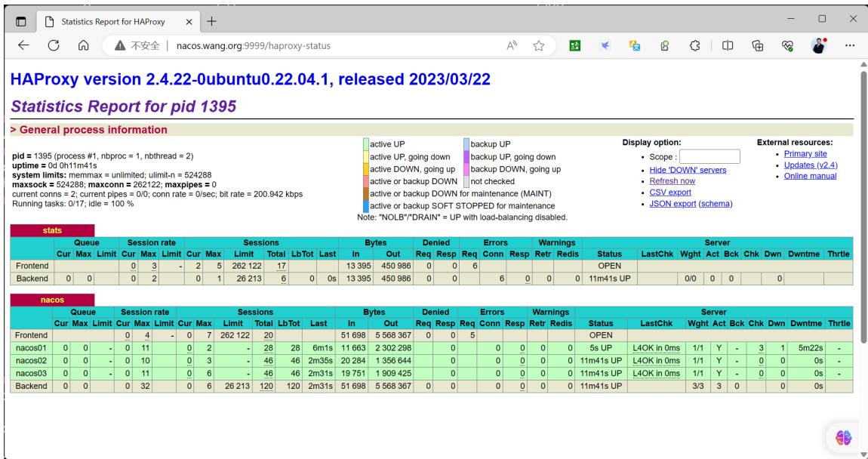868x459 pixels.
Task: Open the Primary site link
Action: 805,154
